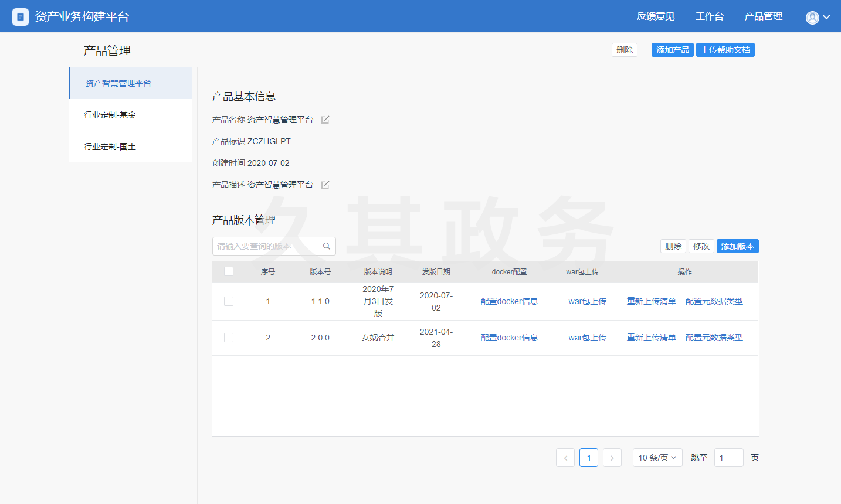Screen dimensions: 841x504
Task: Click the 跳至 page number input field
Action: 728,458
